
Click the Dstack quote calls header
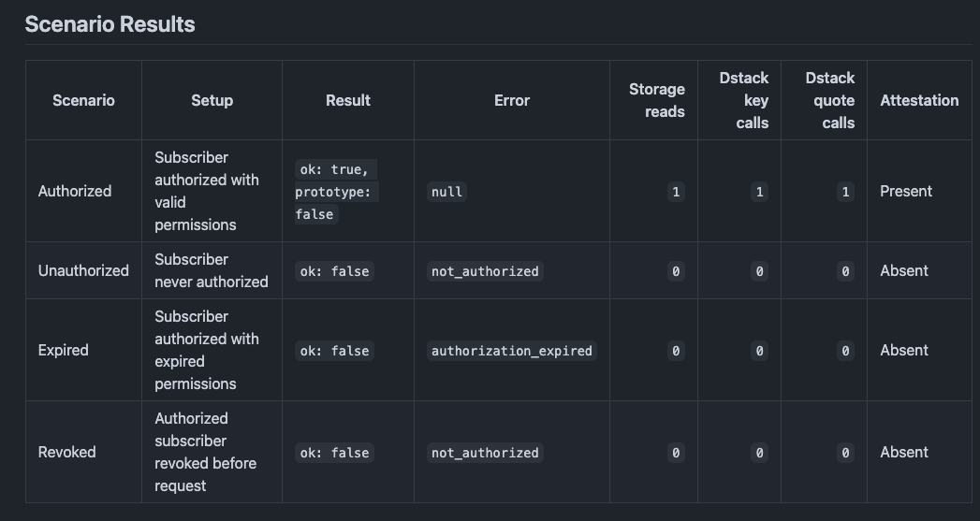829,101
